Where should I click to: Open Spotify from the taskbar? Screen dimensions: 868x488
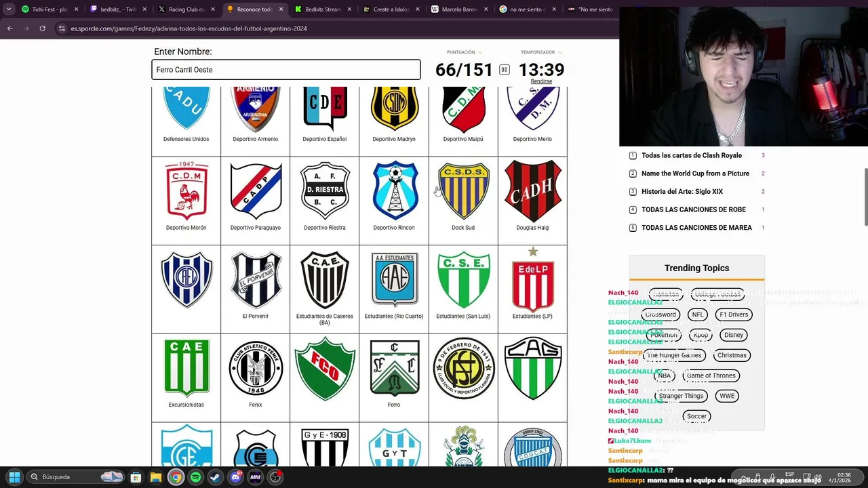[x=195, y=477]
